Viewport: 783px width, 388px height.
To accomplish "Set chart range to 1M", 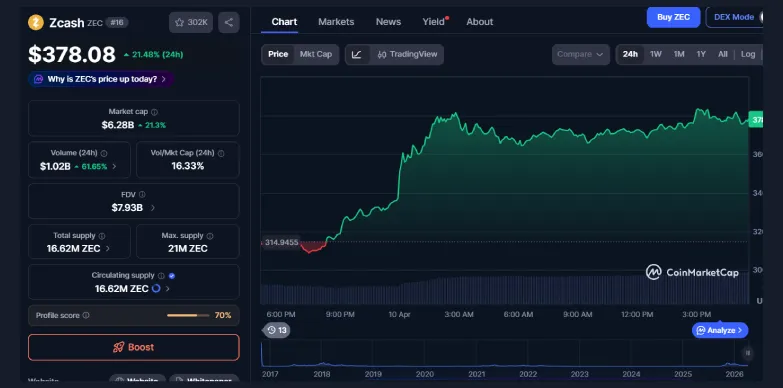I will click(x=679, y=54).
